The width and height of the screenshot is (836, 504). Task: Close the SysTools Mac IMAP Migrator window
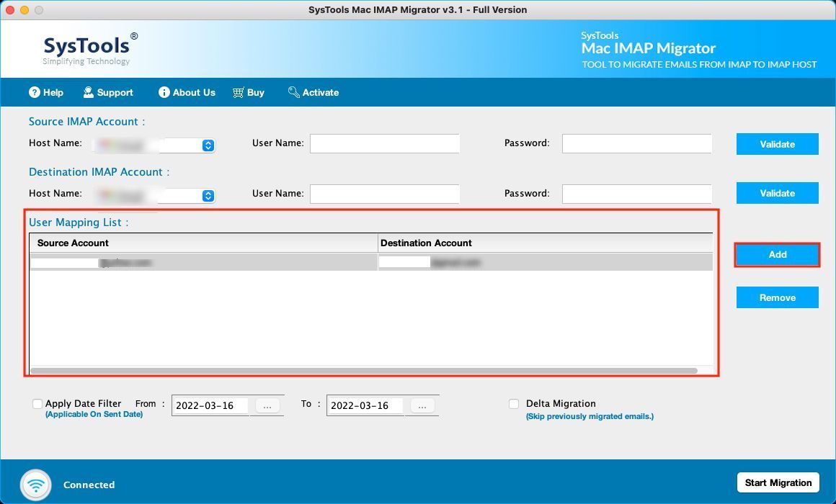pos(10,9)
